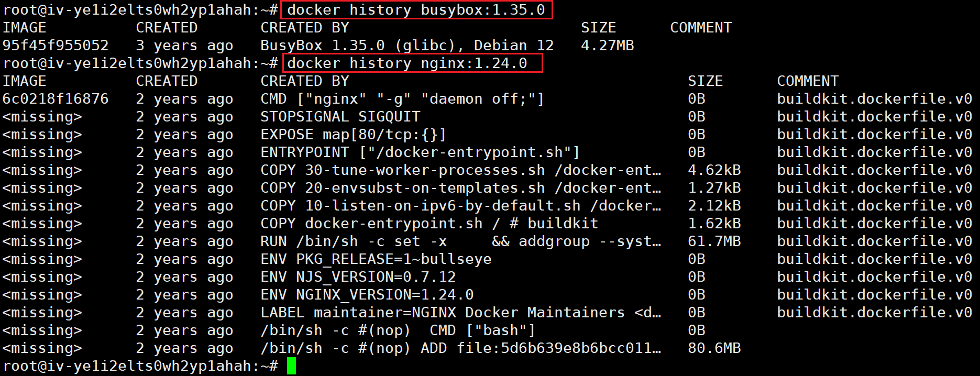Click the ENV NJS_VERSION=0.7.12 entry
980x376 pixels.
click(x=358, y=277)
